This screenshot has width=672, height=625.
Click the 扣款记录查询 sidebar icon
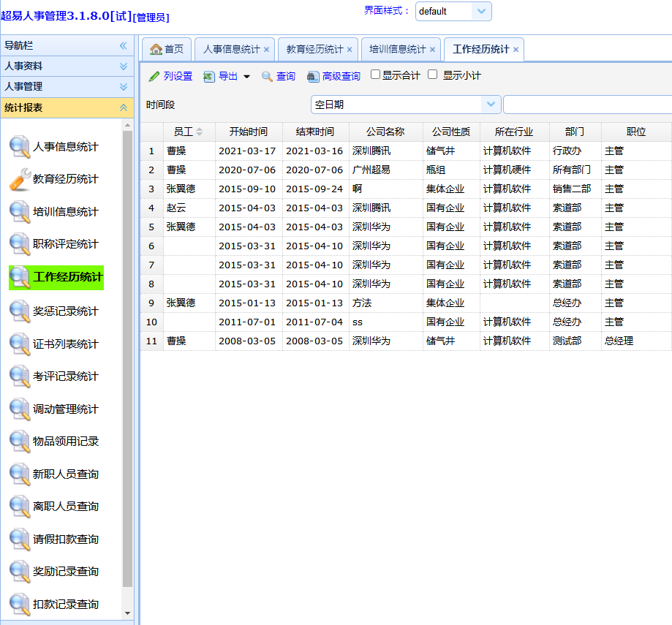coord(20,605)
